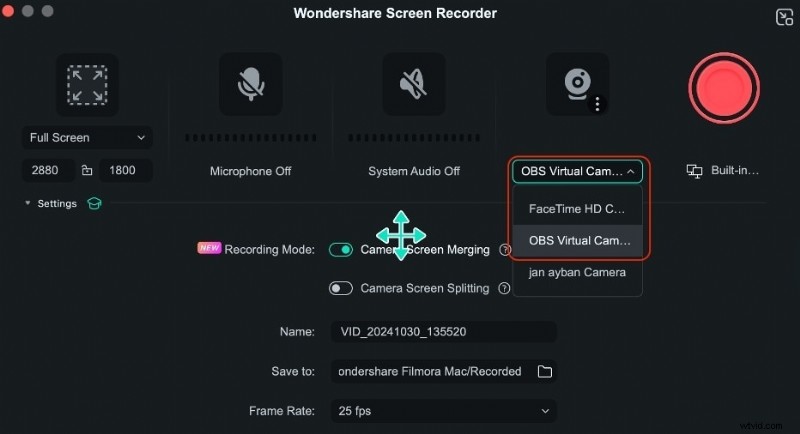Start recording with the red record button

point(724,87)
